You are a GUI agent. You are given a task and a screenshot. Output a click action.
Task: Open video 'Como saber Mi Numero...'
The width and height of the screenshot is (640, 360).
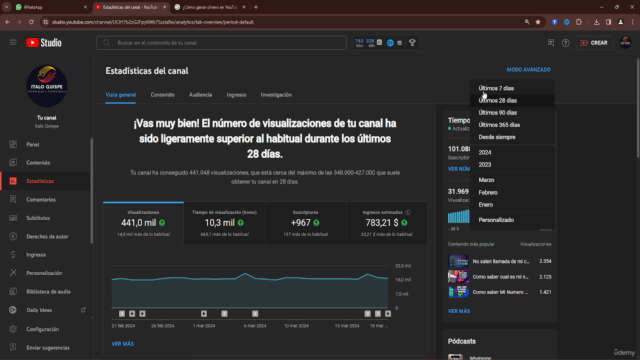coord(500,292)
